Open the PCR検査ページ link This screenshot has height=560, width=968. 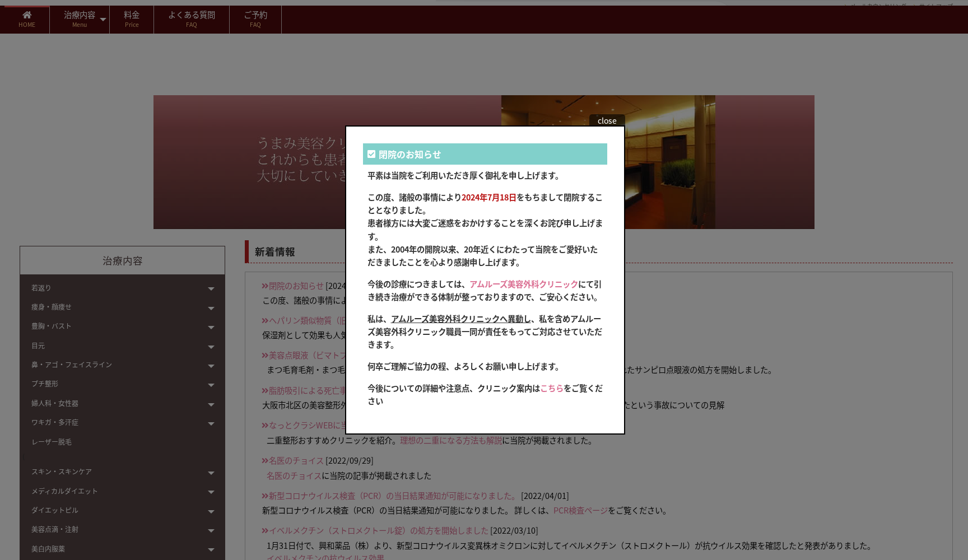[x=580, y=510]
